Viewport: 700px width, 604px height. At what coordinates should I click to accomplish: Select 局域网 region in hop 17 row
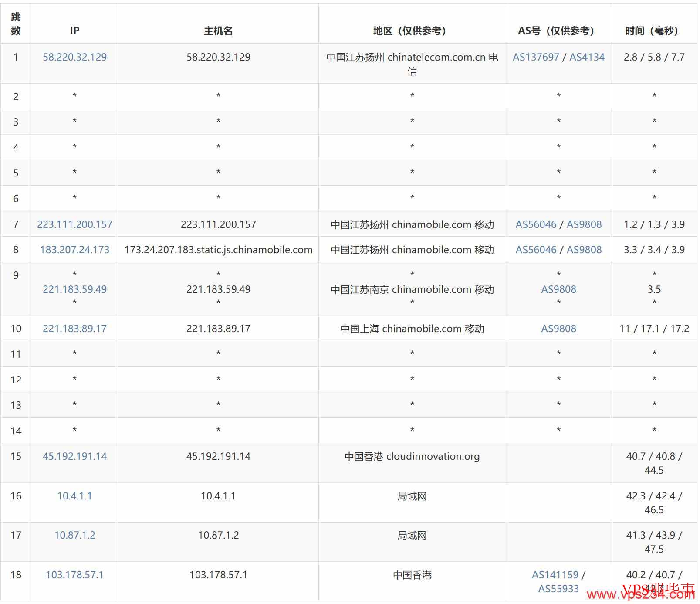[x=412, y=535]
